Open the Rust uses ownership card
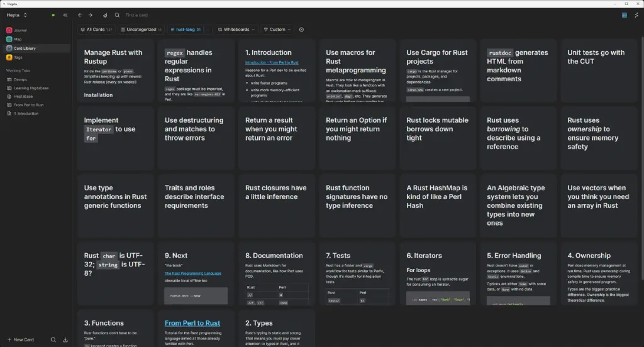This screenshot has width=644, height=347. click(x=599, y=138)
